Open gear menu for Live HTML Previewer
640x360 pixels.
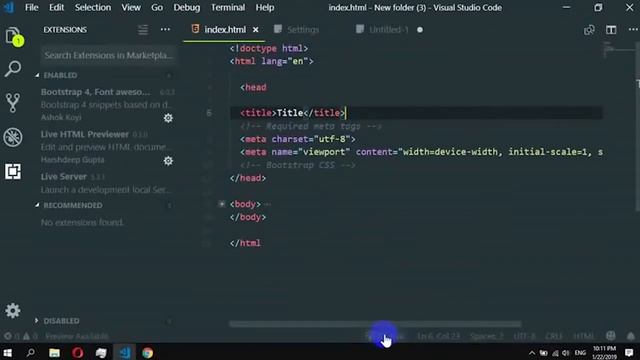[x=168, y=161]
